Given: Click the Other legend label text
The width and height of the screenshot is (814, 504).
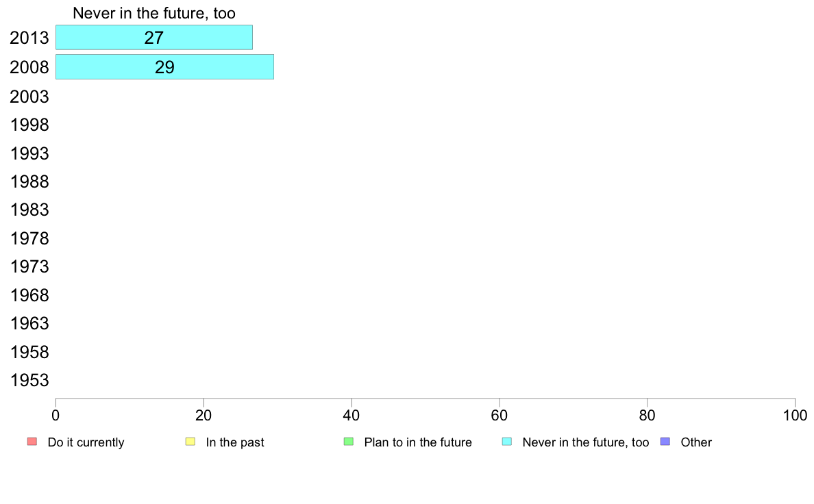Looking at the screenshot, I should (x=696, y=442).
